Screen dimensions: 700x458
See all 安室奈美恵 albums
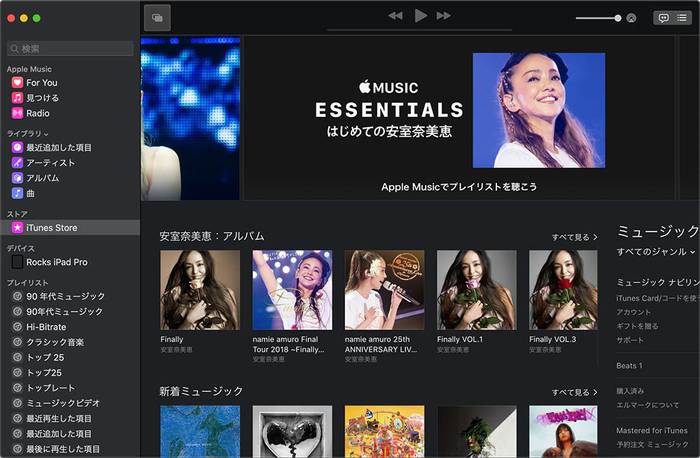pyautogui.click(x=575, y=237)
